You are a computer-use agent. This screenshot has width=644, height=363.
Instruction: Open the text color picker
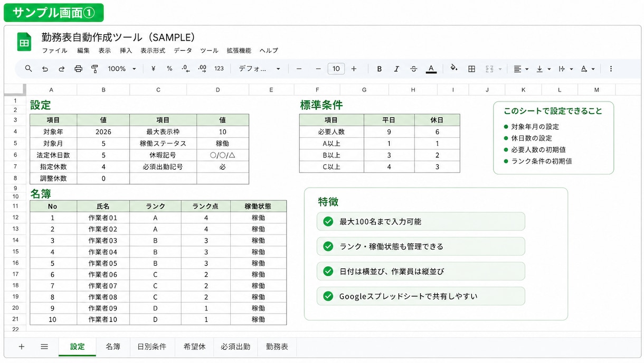tap(431, 69)
